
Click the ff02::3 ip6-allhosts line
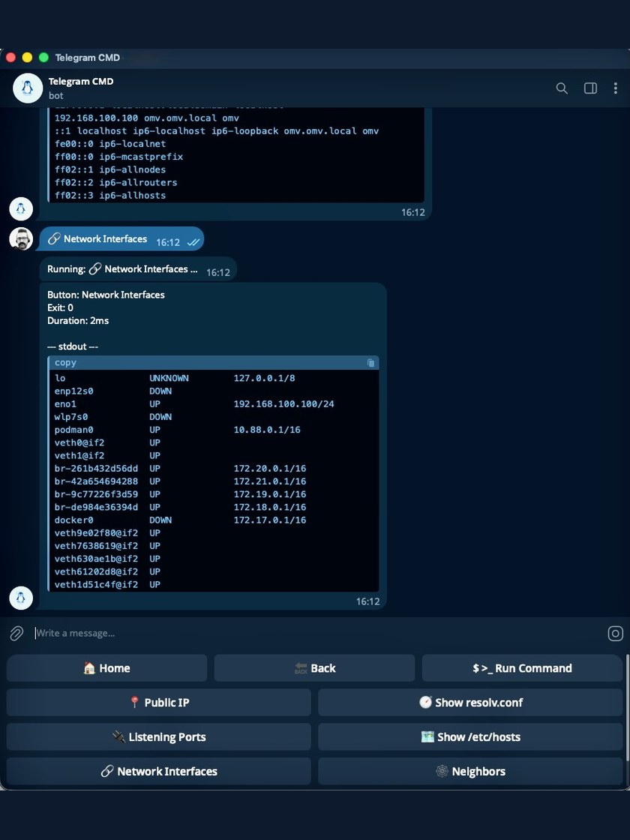pyautogui.click(x=109, y=196)
